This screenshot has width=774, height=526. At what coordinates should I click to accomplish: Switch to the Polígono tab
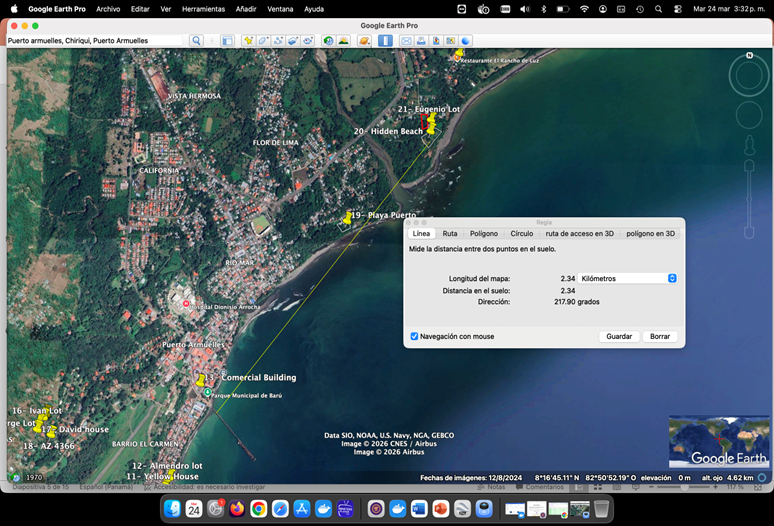[484, 233]
